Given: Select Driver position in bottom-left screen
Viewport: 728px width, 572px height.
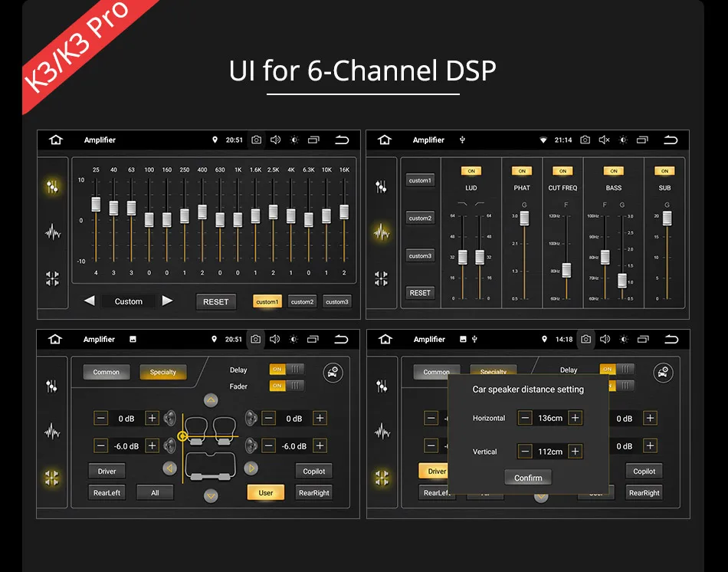Looking at the screenshot, I should [107, 471].
